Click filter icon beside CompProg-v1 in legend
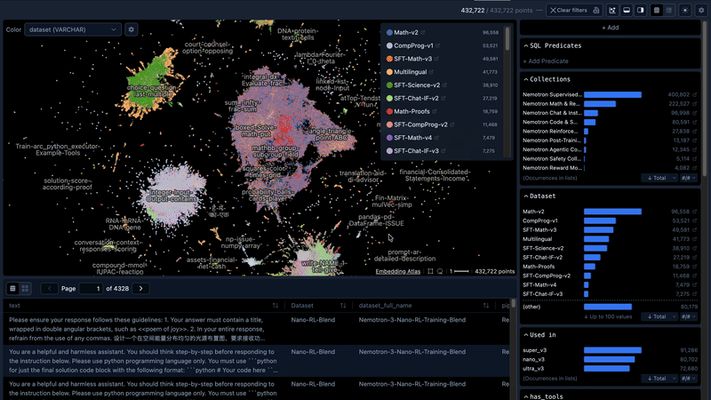 (438, 46)
